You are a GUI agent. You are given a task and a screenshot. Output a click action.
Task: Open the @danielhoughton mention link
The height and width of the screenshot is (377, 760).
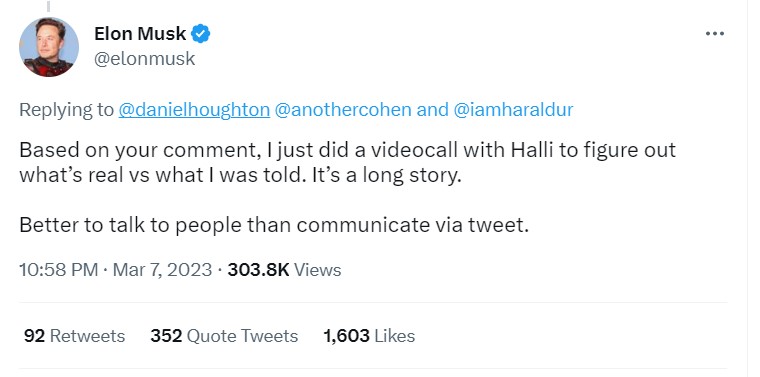[x=194, y=110]
